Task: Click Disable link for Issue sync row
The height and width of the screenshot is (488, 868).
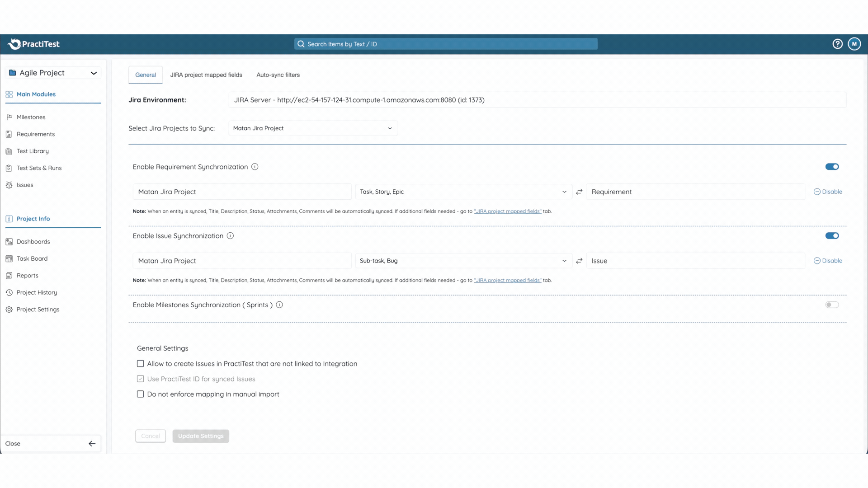Action: pos(828,261)
